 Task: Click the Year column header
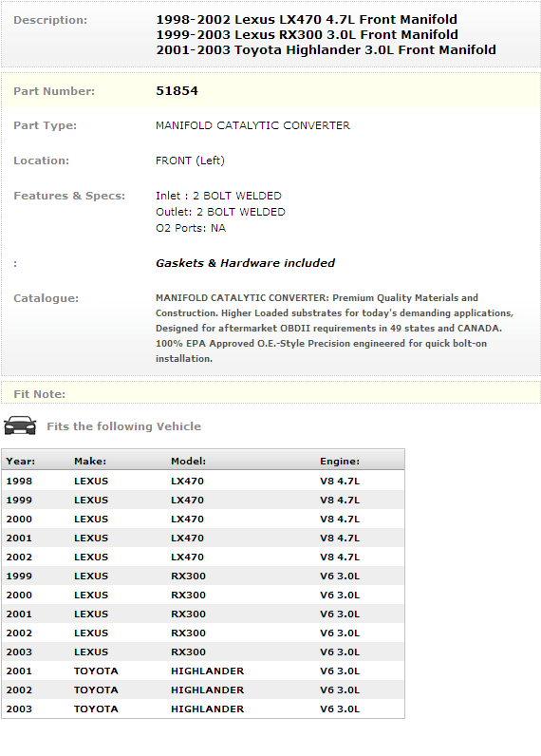21,461
